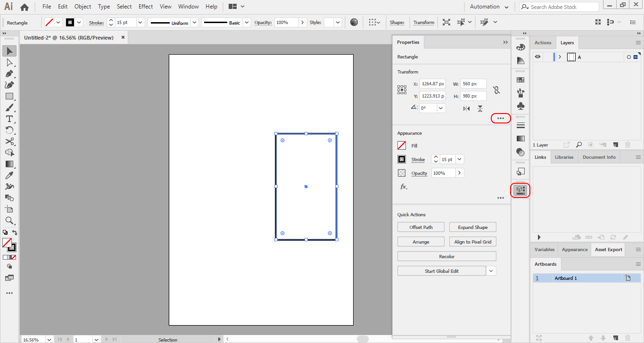Open the rotation angle dropdown

441,108
